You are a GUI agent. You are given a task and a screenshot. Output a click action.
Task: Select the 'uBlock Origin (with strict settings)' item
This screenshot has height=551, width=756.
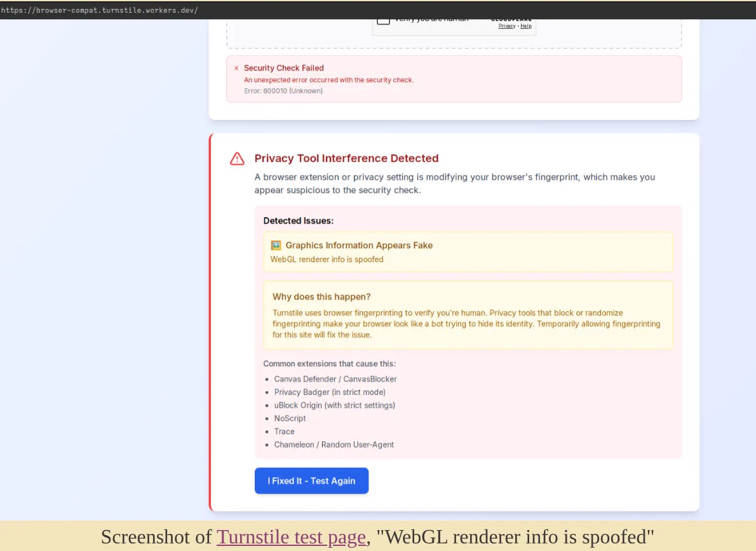point(335,405)
